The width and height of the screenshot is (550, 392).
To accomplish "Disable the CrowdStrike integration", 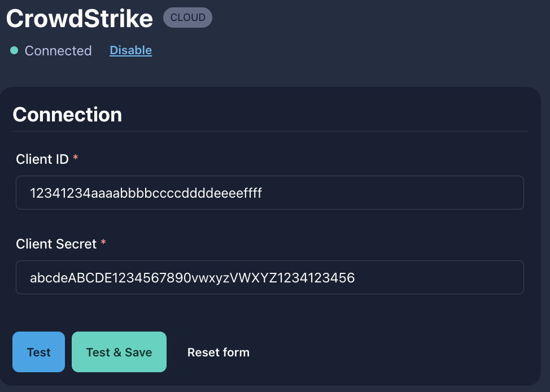I will [130, 50].
